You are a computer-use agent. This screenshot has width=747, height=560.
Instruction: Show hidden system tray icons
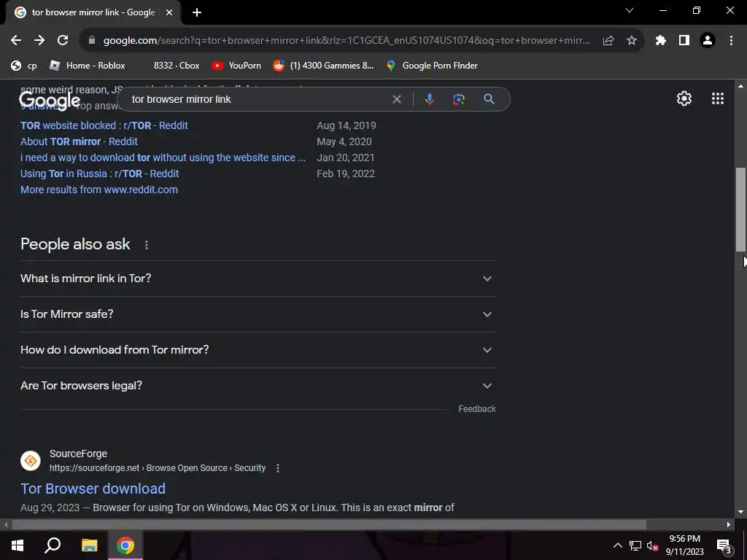(x=617, y=545)
